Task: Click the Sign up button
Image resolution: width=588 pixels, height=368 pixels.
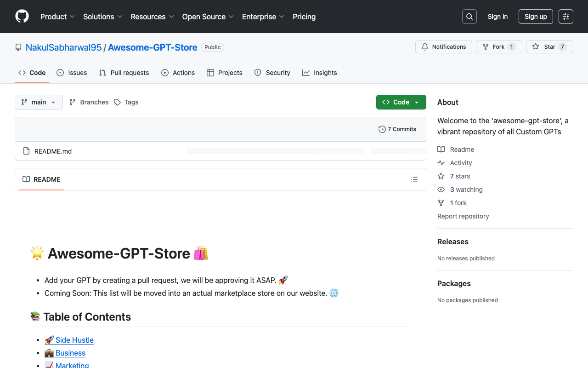Action: 536,17
